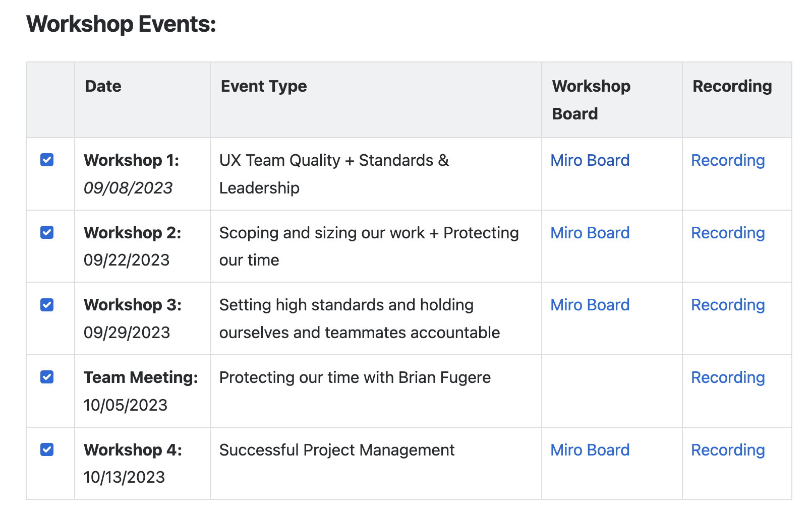Click the Workshop Events heading
The height and width of the screenshot is (521, 812).
[121, 24]
